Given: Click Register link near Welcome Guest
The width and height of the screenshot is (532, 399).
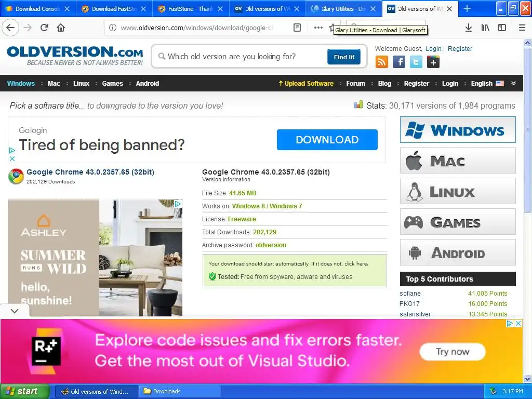Looking at the screenshot, I should click(x=460, y=48).
